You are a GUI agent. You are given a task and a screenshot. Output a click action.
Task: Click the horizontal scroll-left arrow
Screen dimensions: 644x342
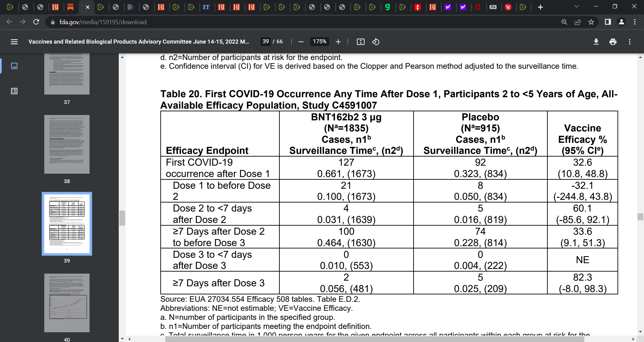tap(129, 339)
